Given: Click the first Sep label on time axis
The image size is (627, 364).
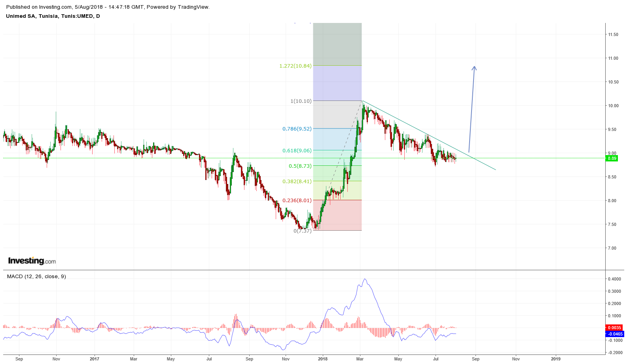Looking at the screenshot, I should 19,359.
